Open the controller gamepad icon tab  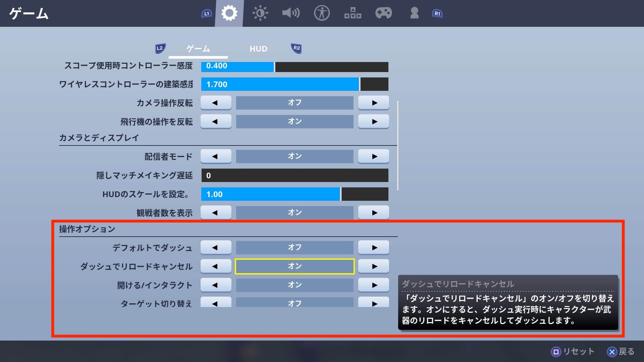pos(383,13)
